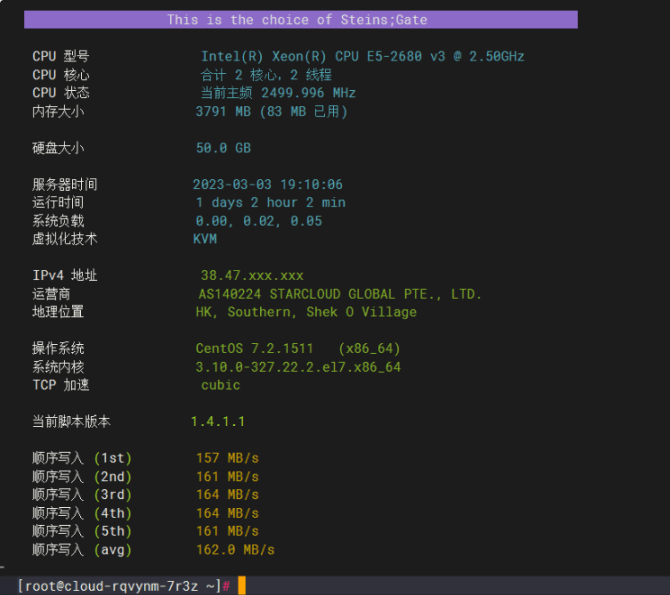Viewport: 670px width, 595px height.
Task: Click the cubic TCP acceleration value
Action: [220, 385]
